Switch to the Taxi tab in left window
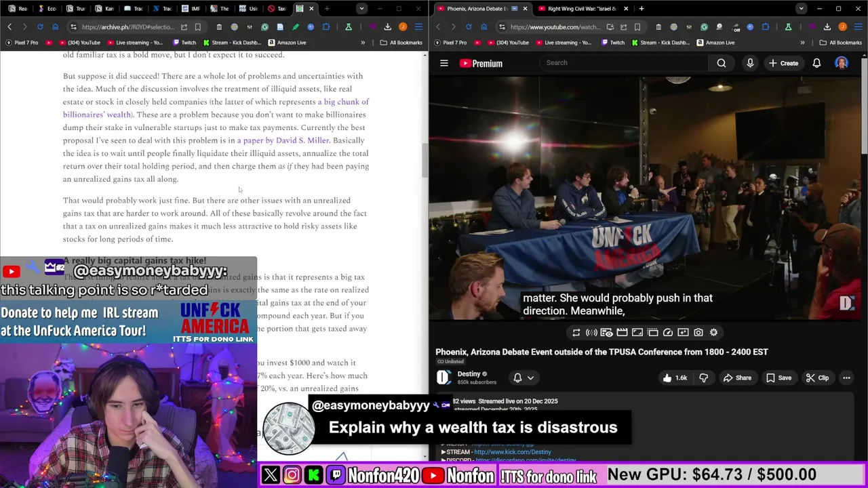The image size is (868, 488). coord(277,9)
